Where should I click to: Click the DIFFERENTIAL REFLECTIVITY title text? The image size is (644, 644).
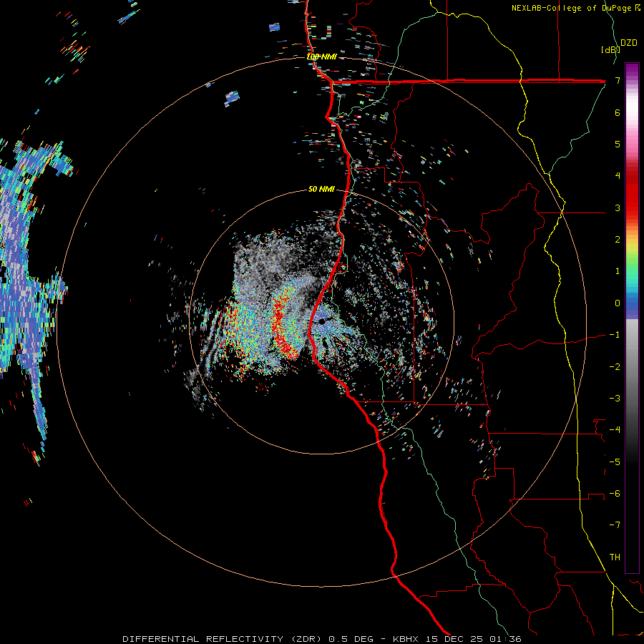coord(203,639)
